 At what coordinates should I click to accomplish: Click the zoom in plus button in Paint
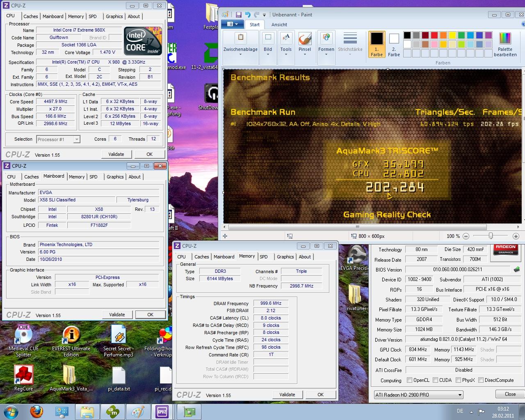click(x=516, y=236)
